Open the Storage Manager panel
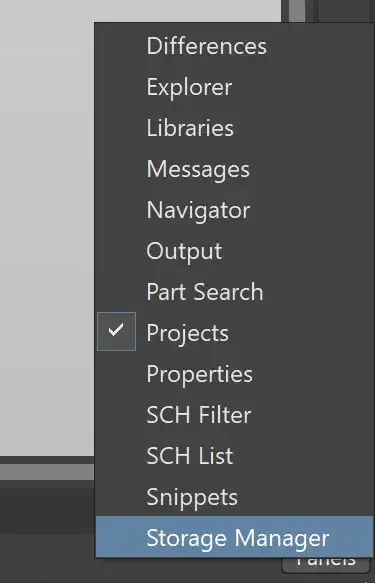 (x=234, y=537)
